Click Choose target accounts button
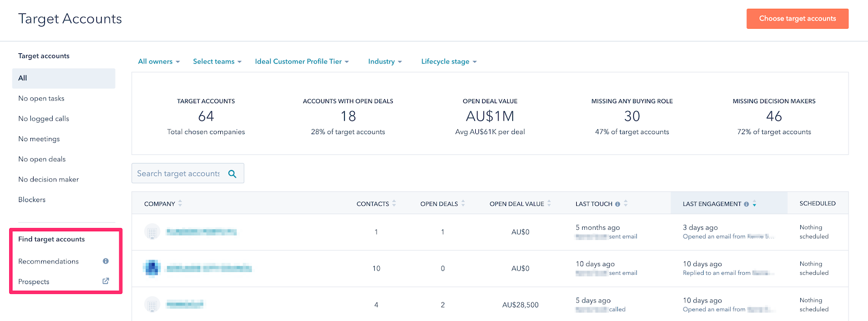Viewport: 868px width, 321px height. click(x=797, y=18)
